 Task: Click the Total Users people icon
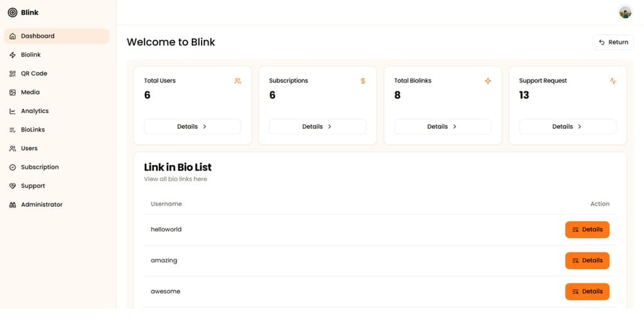pyautogui.click(x=238, y=81)
